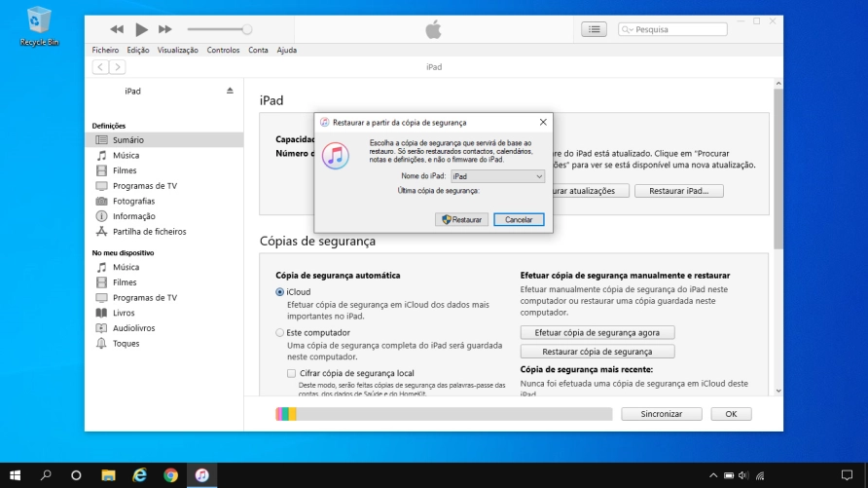The width and height of the screenshot is (868, 488).
Task: Open the Ficheiro menu
Action: point(105,50)
